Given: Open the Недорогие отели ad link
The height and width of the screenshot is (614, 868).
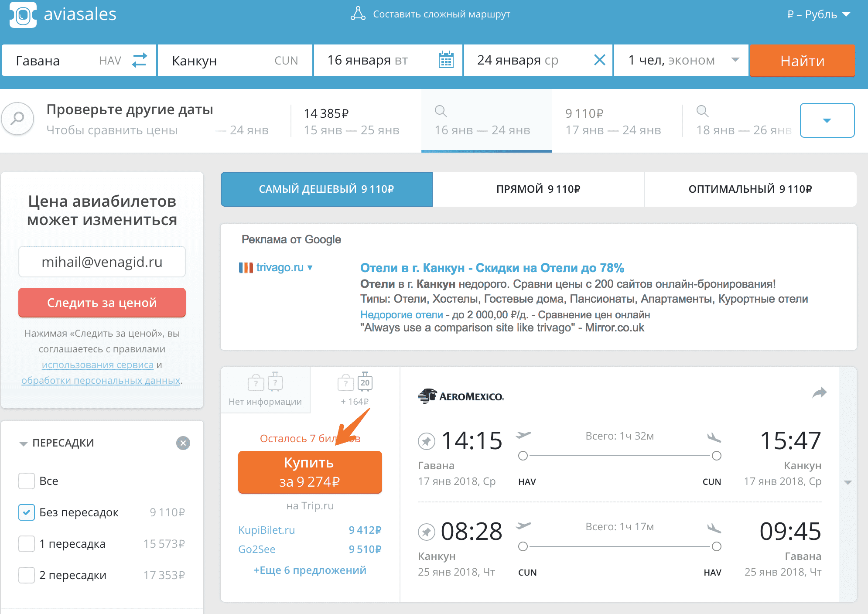Looking at the screenshot, I should (401, 314).
